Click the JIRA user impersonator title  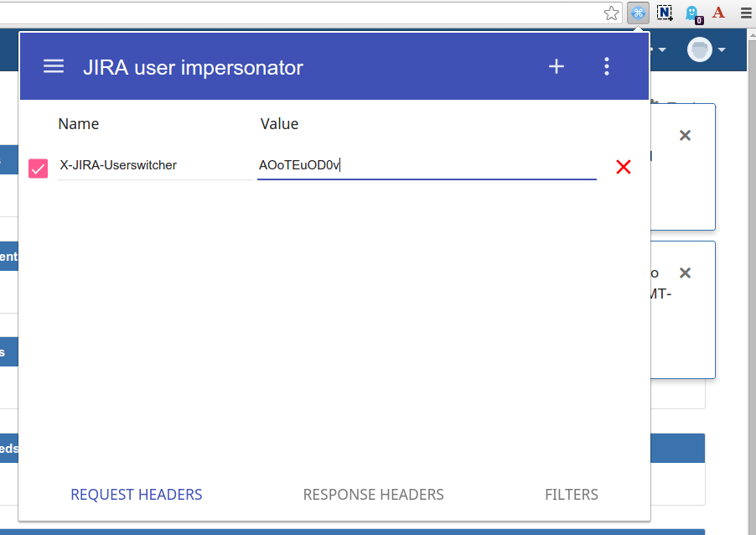coord(193,68)
